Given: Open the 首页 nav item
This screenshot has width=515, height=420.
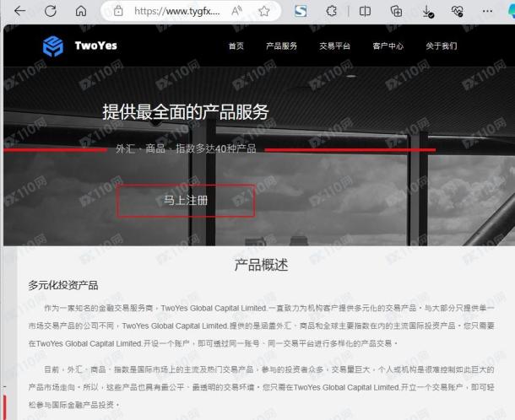Looking at the screenshot, I should (236, 46).
